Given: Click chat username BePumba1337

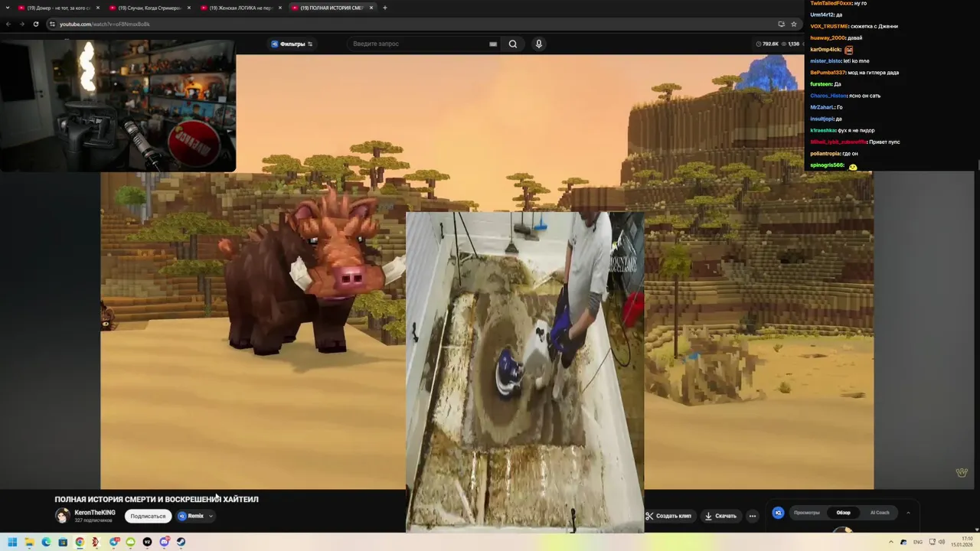Looking at the screenshot, I should click(828, 72).
